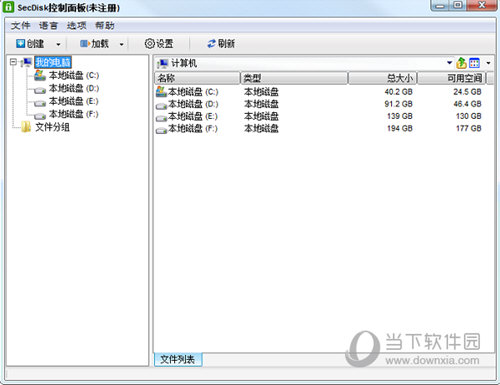
Task: Click C: drive icon in file list
Action: 161,92
